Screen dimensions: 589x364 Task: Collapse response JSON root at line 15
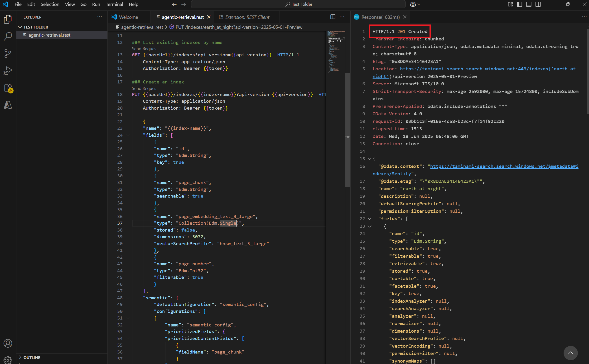coord(370,159)
